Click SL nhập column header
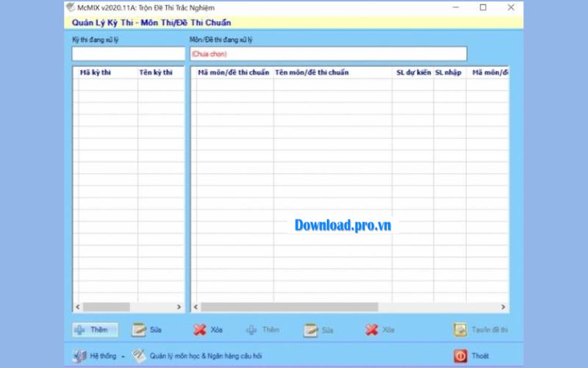 (448, 72)
